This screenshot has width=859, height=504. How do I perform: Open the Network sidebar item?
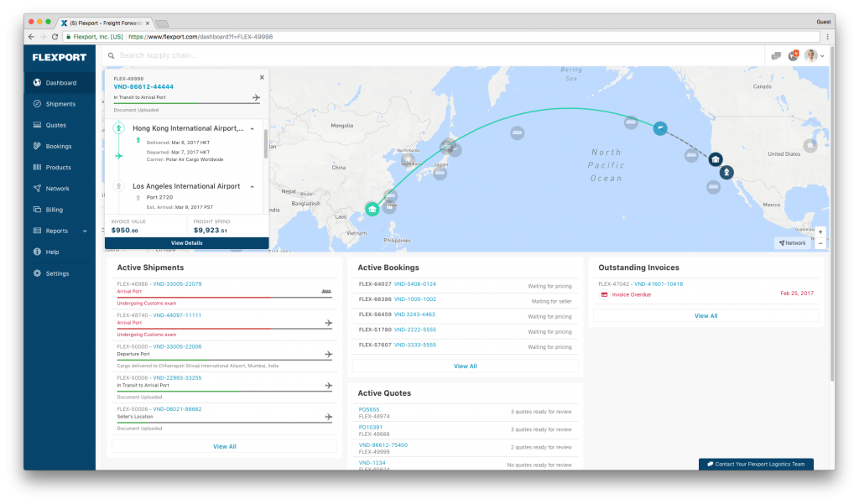click(60, 189)
